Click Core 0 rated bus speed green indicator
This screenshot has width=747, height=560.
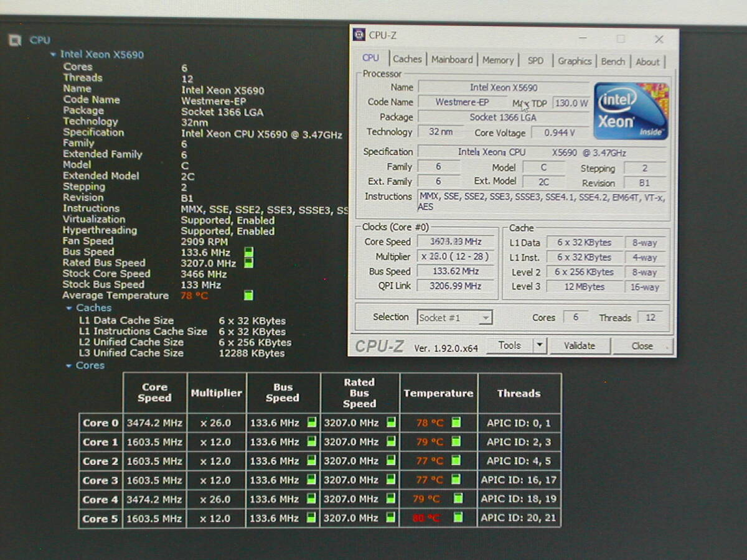point(391,422)
